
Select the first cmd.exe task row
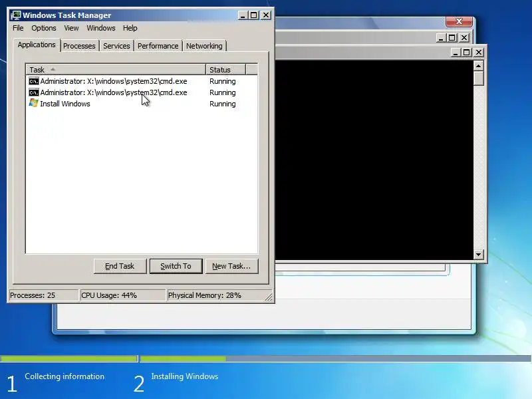pyautogui.click(x=142, y=81)
